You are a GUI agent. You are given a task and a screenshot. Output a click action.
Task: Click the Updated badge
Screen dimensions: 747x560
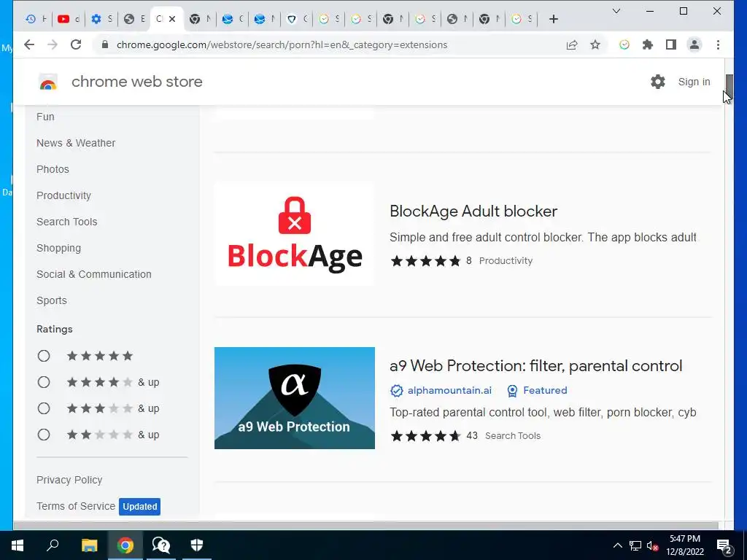139,507
